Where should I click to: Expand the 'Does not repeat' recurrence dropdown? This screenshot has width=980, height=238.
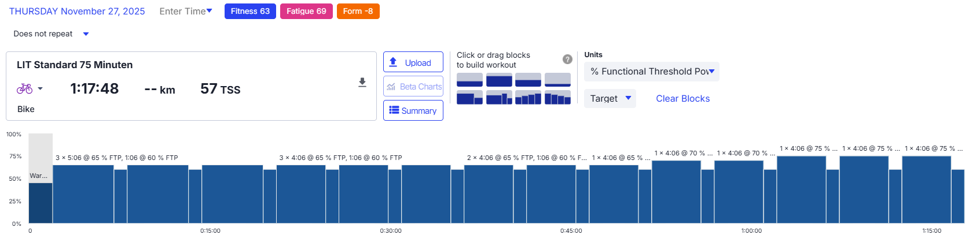(x=86, y=34)
